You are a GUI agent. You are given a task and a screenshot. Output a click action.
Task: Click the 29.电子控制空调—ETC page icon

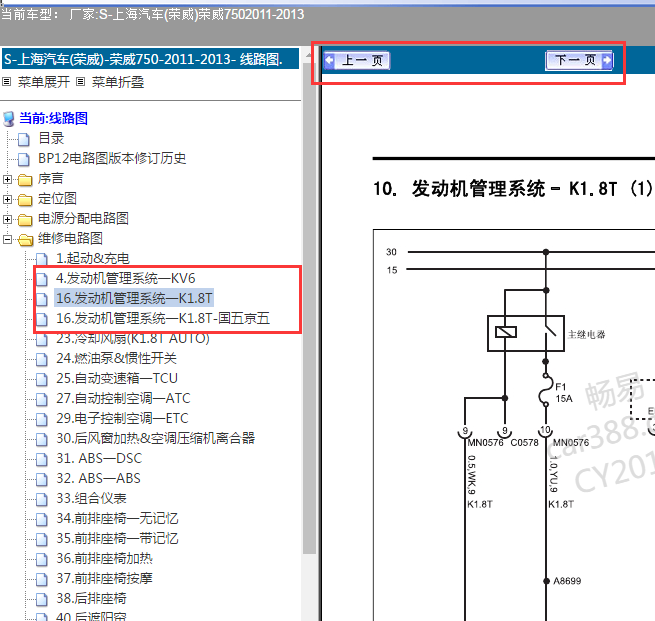[41, 419]
